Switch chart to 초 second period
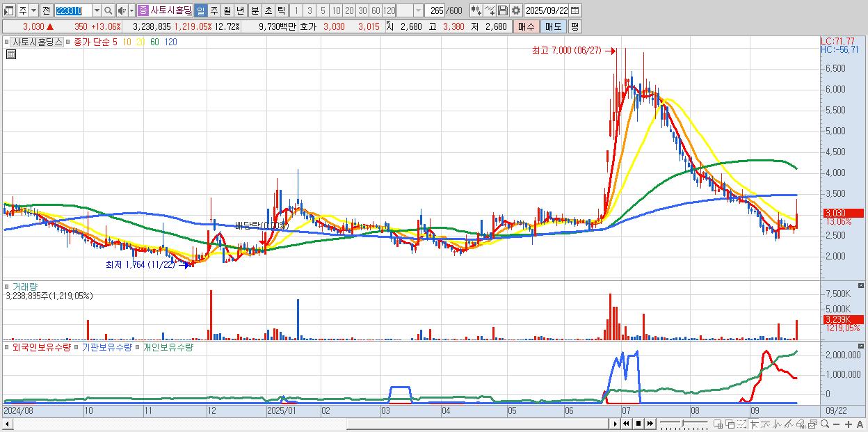Viewport: 868px width, 432px height. click(268, 10)
